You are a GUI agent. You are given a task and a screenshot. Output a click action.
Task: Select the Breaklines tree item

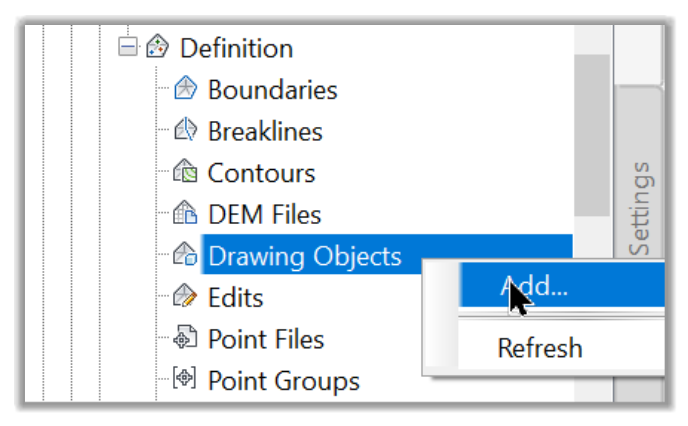[x=265, y=132]
